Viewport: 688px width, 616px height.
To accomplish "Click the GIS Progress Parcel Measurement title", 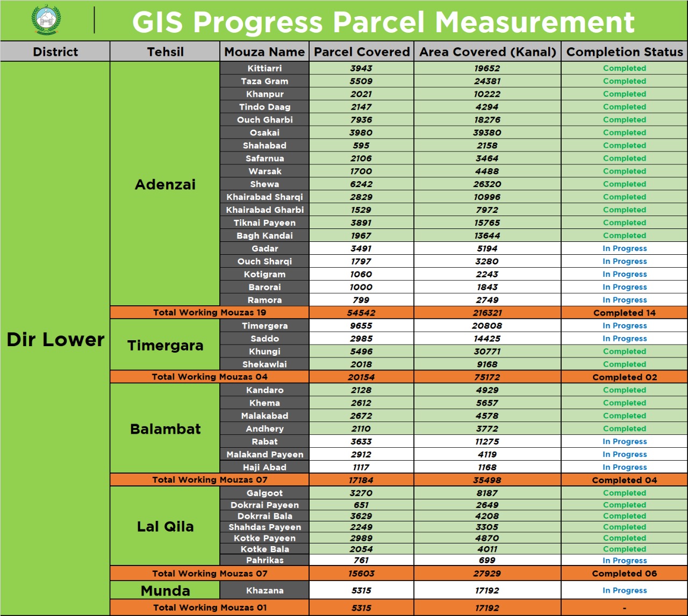I will 383,23.
